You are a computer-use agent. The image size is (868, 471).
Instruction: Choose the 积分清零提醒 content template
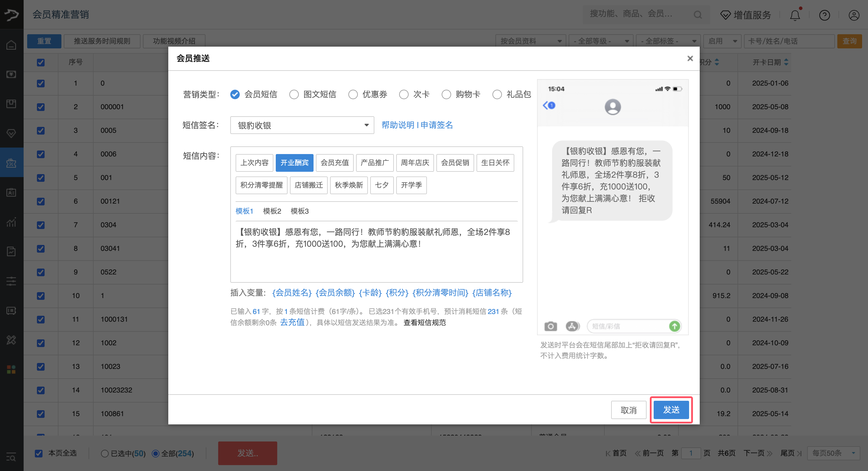tap(262, 185)
